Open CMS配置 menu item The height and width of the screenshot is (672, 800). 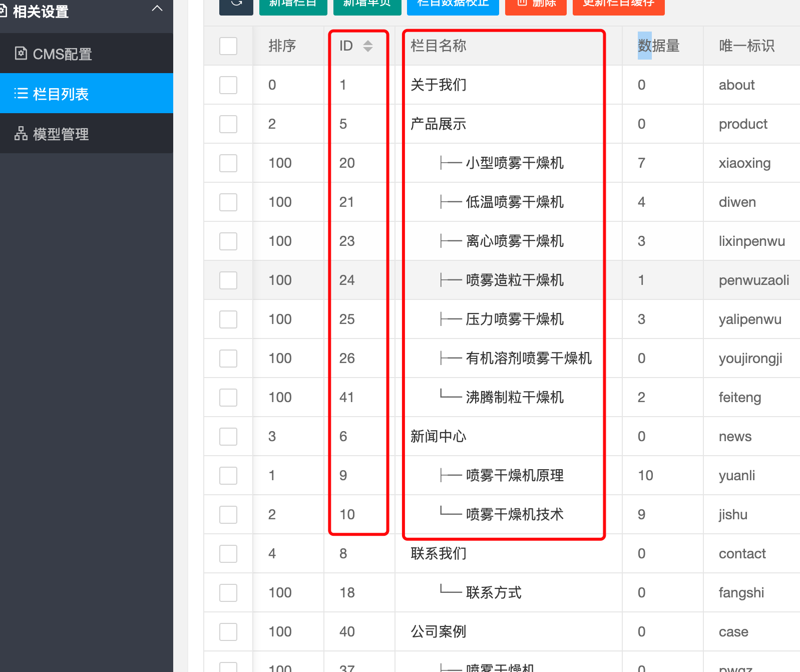(62, 54)
